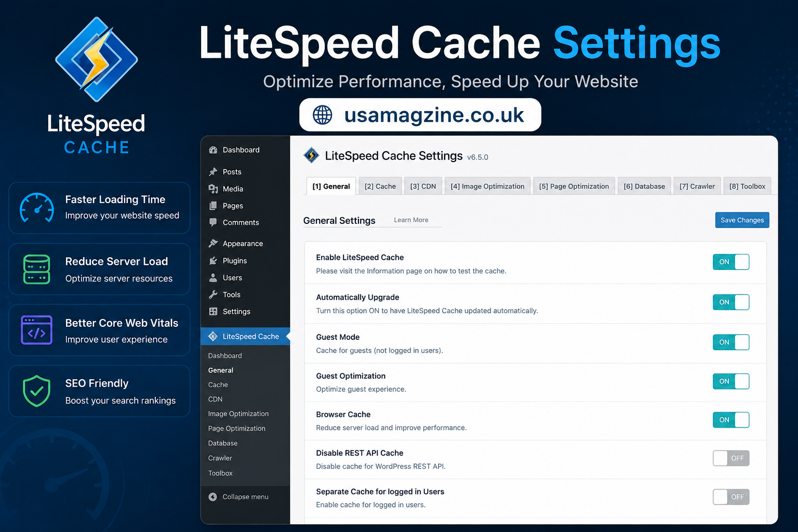Open Toolbox in LiteSpeed submenu
The image size is (798, 532).
point(220,473)
